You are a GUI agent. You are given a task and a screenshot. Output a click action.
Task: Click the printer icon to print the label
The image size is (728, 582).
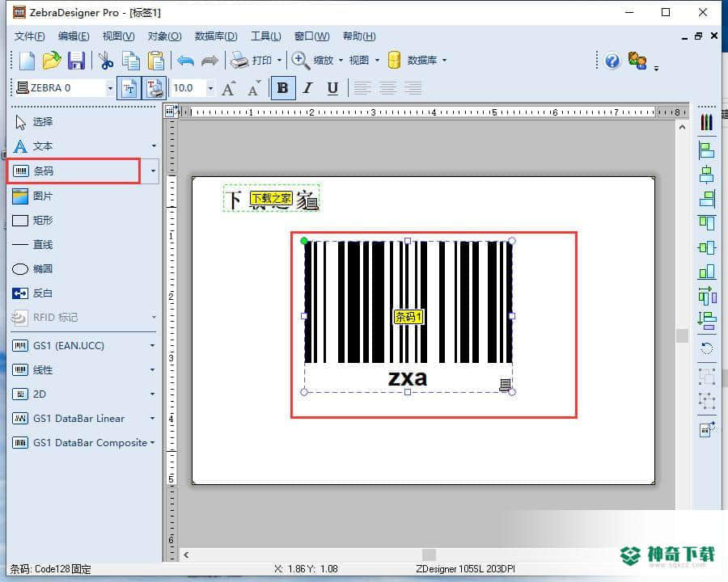tap(239, 61)
